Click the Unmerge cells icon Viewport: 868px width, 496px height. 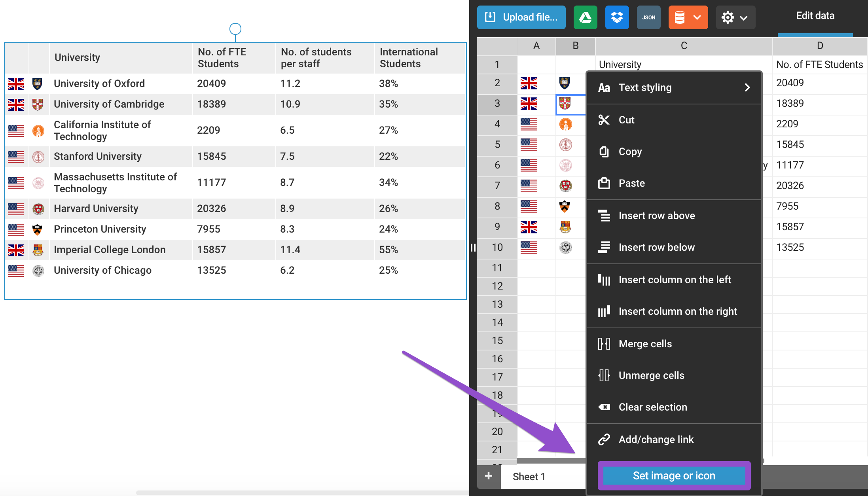click(x=604, y=375)
